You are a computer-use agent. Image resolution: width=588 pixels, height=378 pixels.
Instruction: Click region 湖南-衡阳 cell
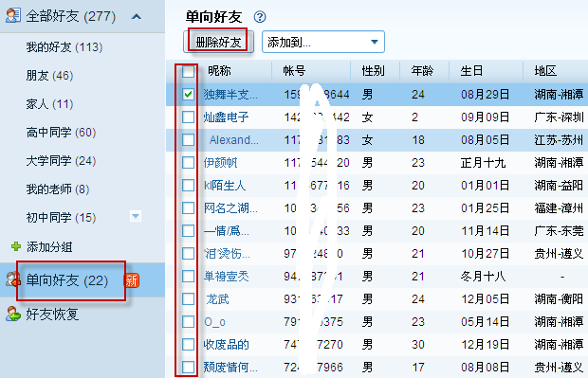click(x=559, y=299)
